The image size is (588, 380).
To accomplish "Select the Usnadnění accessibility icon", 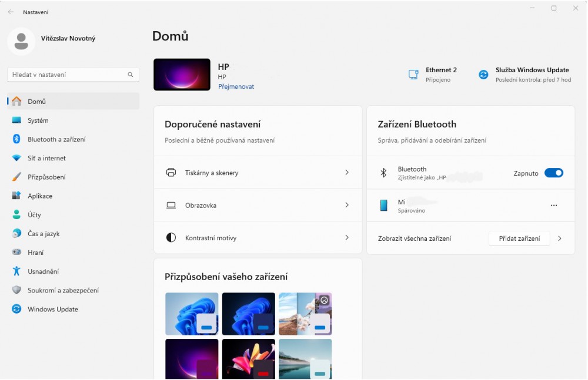I will [16, 271].
